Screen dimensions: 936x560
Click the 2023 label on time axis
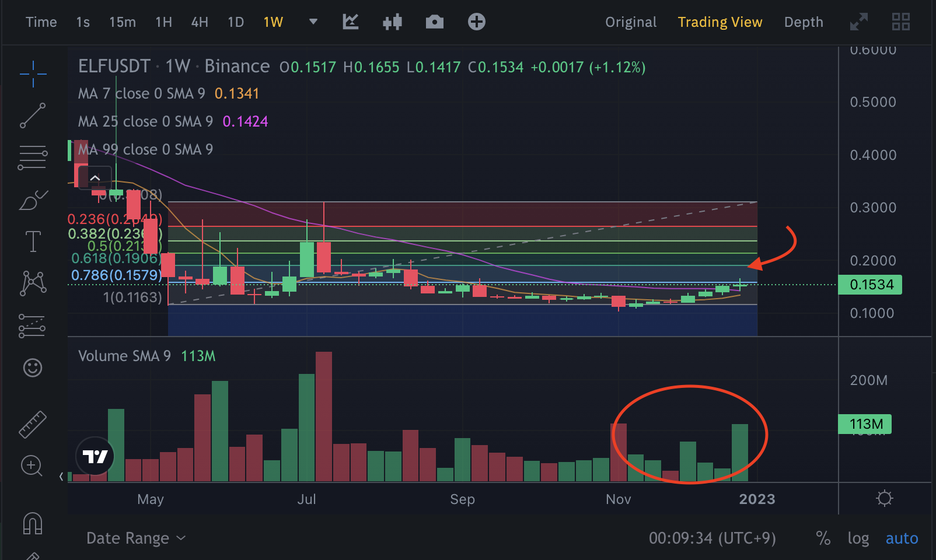(x=757, y=499)
